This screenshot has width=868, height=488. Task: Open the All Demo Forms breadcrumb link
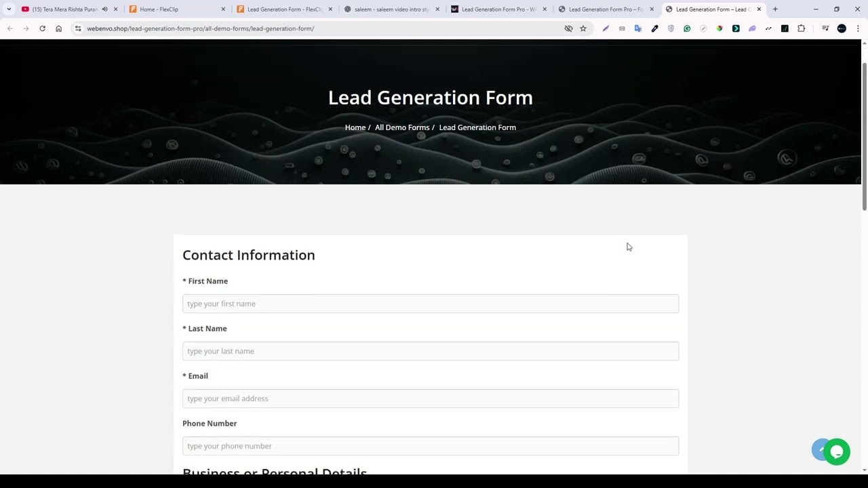point(402,127)
